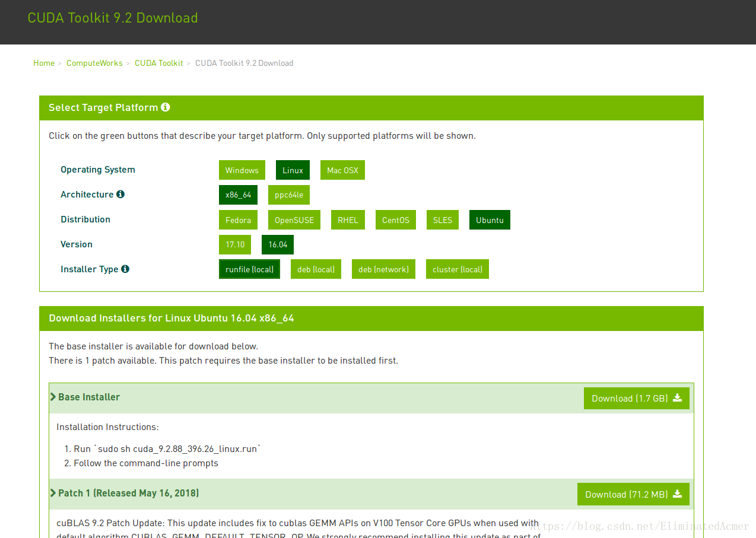Pick SLES distribution
Screen dimensions: 756x538
tap(443, 220)
